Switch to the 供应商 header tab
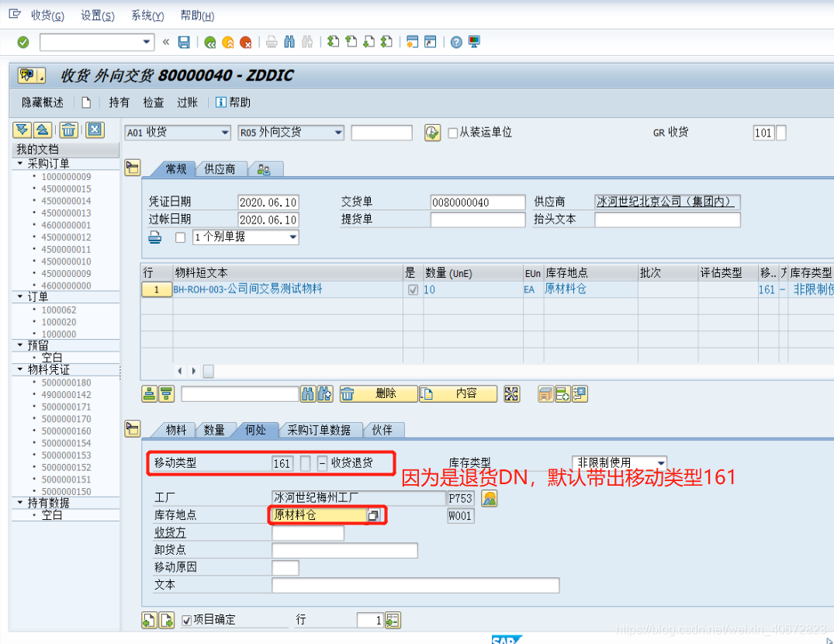Viewport: 834px width, 644px height. (220, 169)
